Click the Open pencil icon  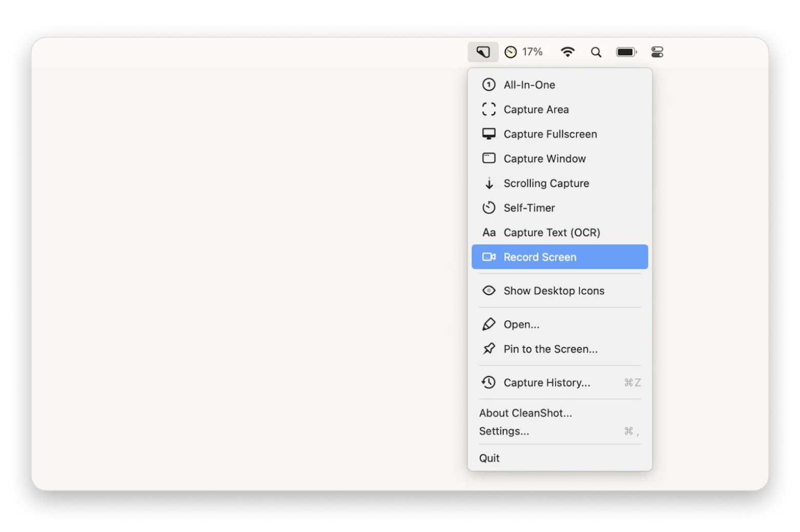pyautogui.click(x=489, y=324)
